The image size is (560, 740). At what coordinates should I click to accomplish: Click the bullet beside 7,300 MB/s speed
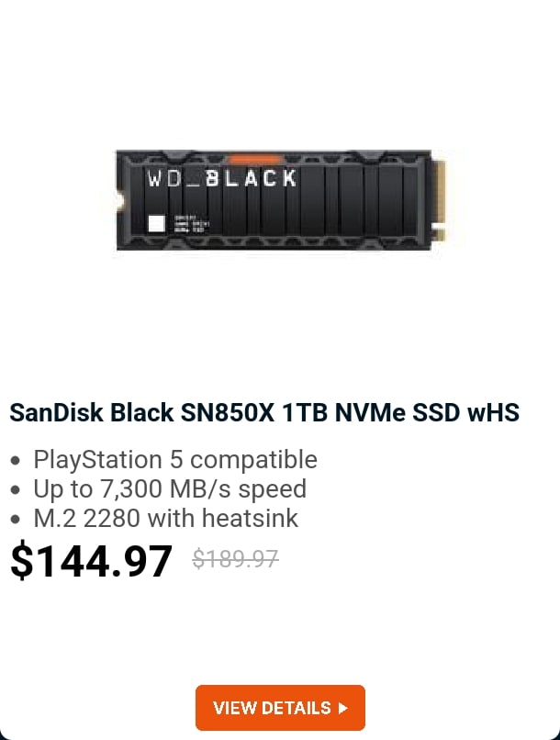(15, 490)
